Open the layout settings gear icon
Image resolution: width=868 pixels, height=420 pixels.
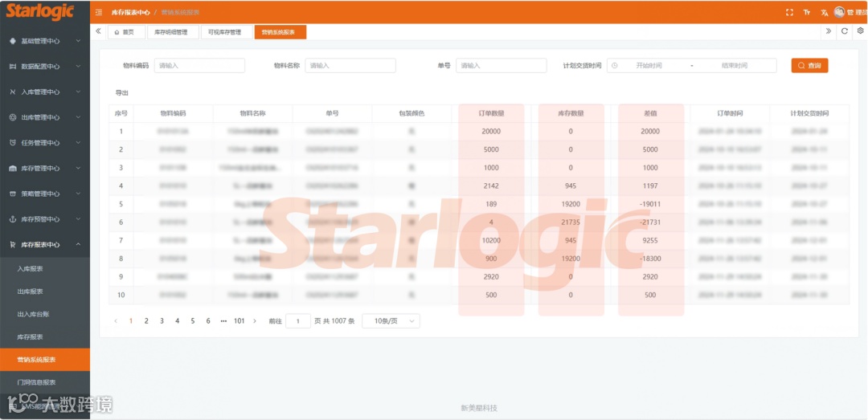[860, 31]
